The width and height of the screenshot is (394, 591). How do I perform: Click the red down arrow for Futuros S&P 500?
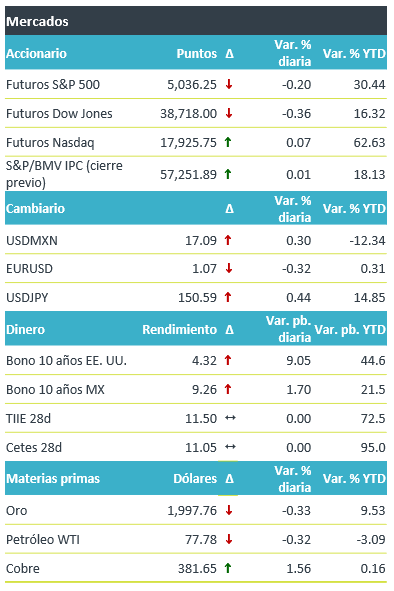pos(229,84)
